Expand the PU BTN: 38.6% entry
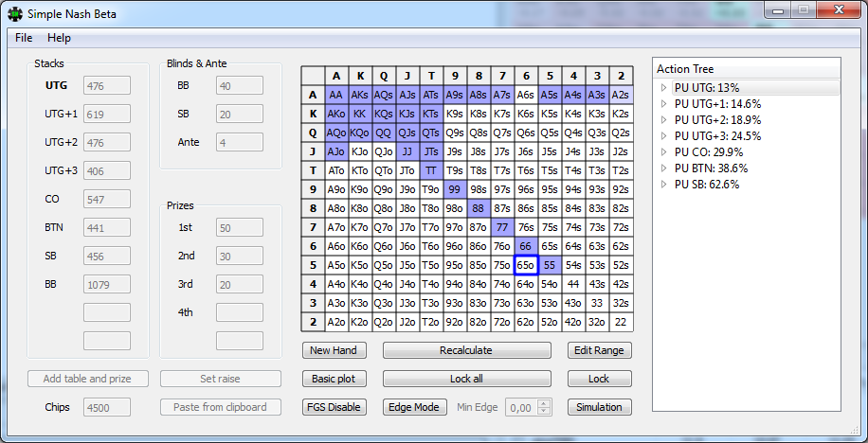Viewport: 868px width, 443px height. pyautogui.click(x=664, y=168)
